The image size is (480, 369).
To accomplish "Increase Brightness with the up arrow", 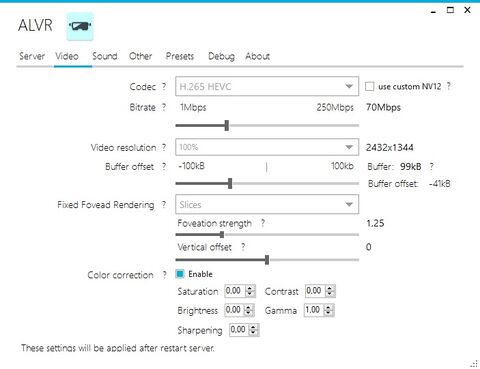I will coord(248,308).
